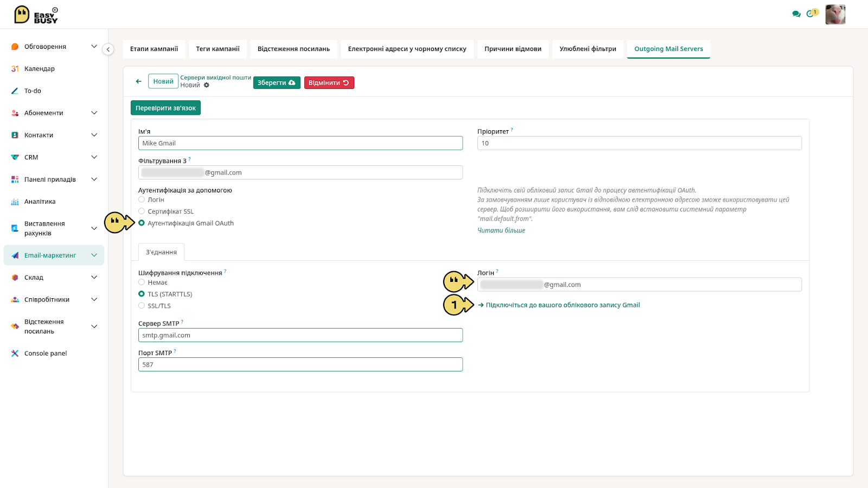Click Перевірити зв'язок test connection button
The width and height of the screenshot is (868, 488).
pos(165,108)
